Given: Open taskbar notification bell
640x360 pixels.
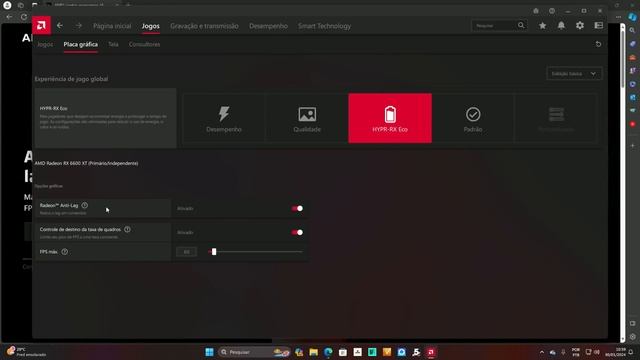Looking at the screenshot, I should (x=631, y=352).
